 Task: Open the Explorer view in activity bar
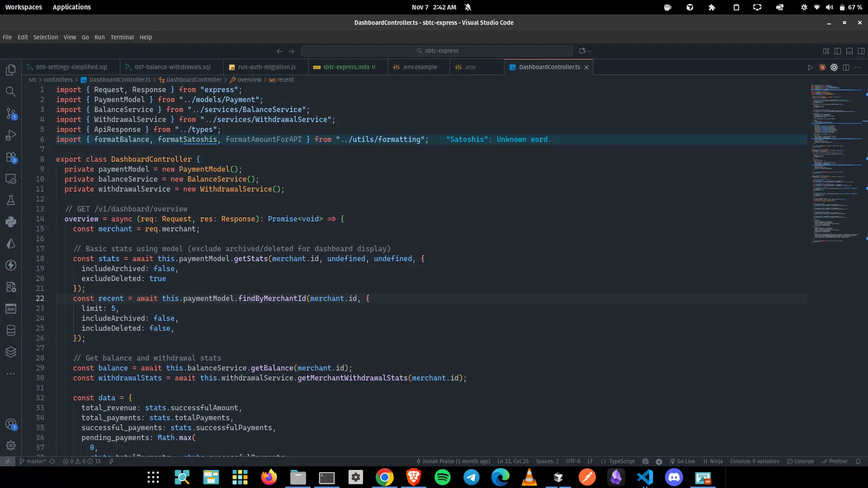click(x=11, y=70)
